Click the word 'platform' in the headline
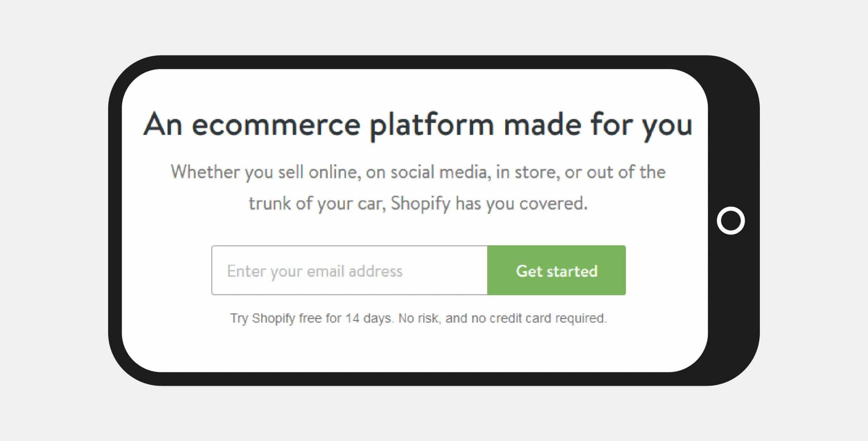Image resolution: width=868 pixels, height=441 pixels. 432,126
